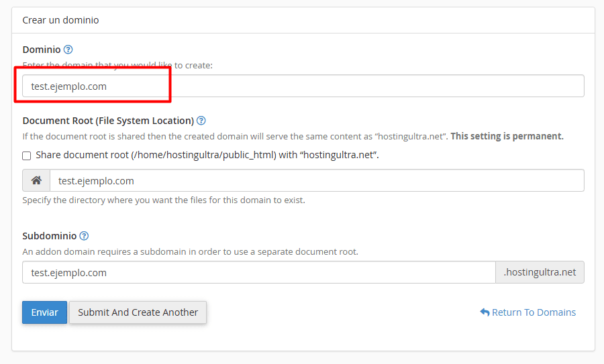This screenshot has width=604, height=364.
Task: Click the "Specify the directory" hint text
Action: click(163, 200)
